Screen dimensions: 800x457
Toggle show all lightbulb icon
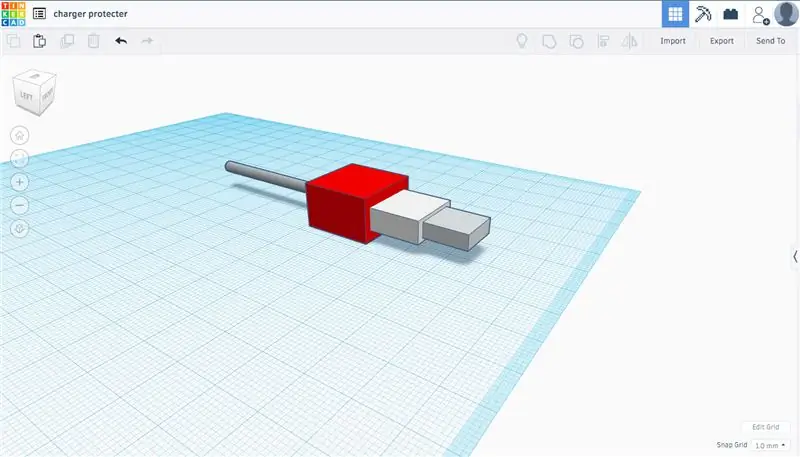pos(521,41)
